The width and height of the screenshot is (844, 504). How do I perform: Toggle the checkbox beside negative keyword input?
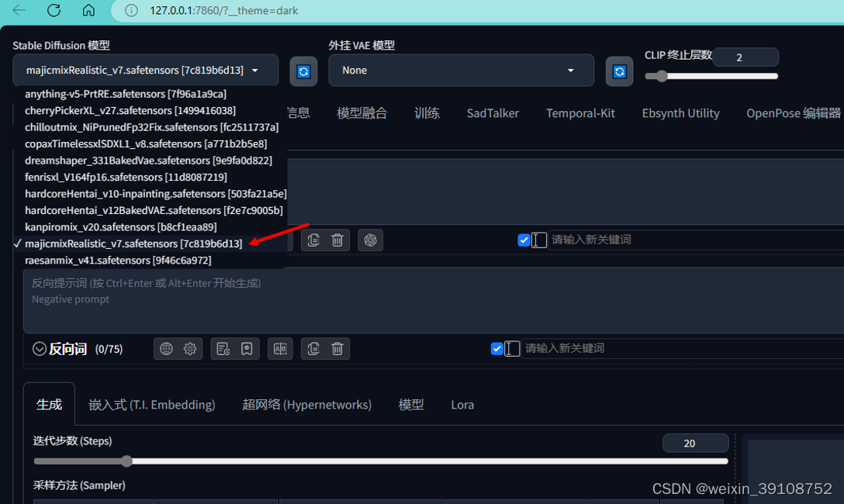click(x=497, y=349)
